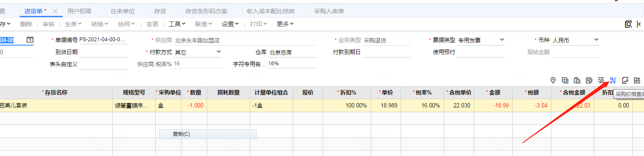Click the column layout settings icon
The height and width of the screenshot is (156, 644).
tap(637, 80)
